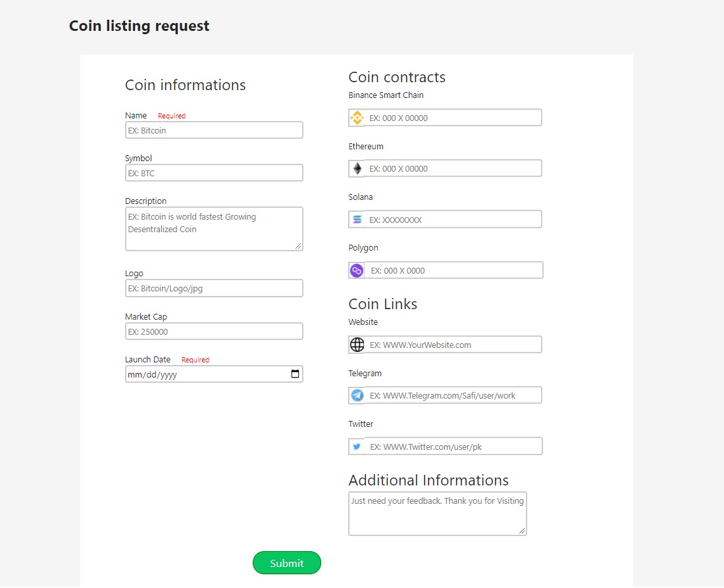Open the calendar picker for Launch Date
724x588 pixels.
point(294,374)
